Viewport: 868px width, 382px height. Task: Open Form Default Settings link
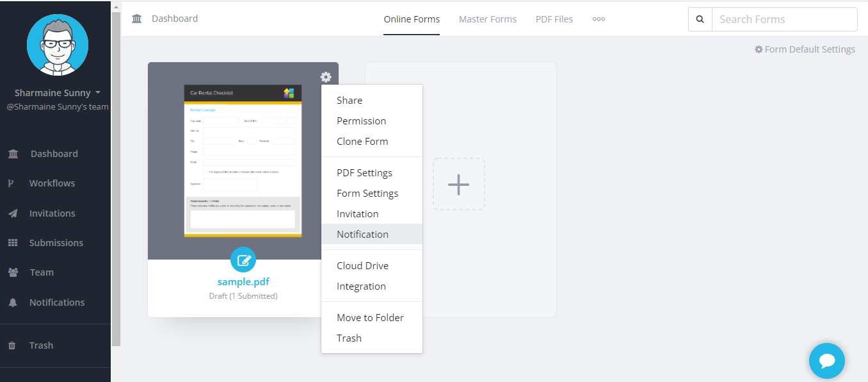coord(805,49)
